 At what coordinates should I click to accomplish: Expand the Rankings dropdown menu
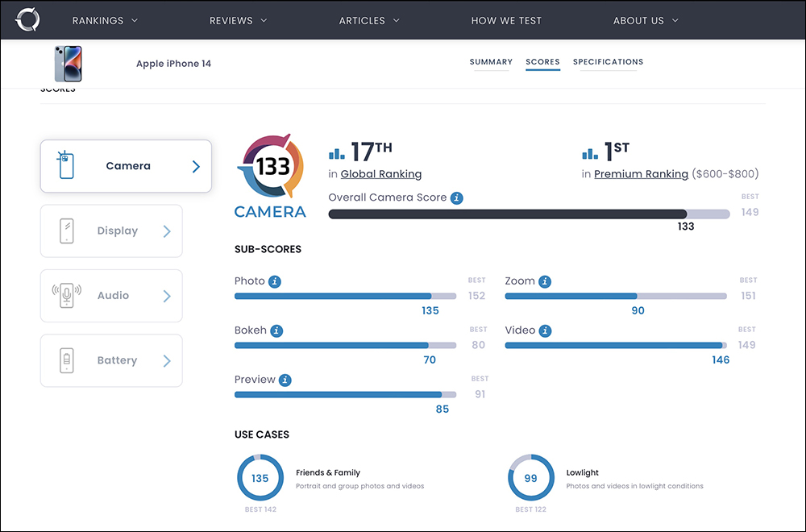tap(105, 21)
